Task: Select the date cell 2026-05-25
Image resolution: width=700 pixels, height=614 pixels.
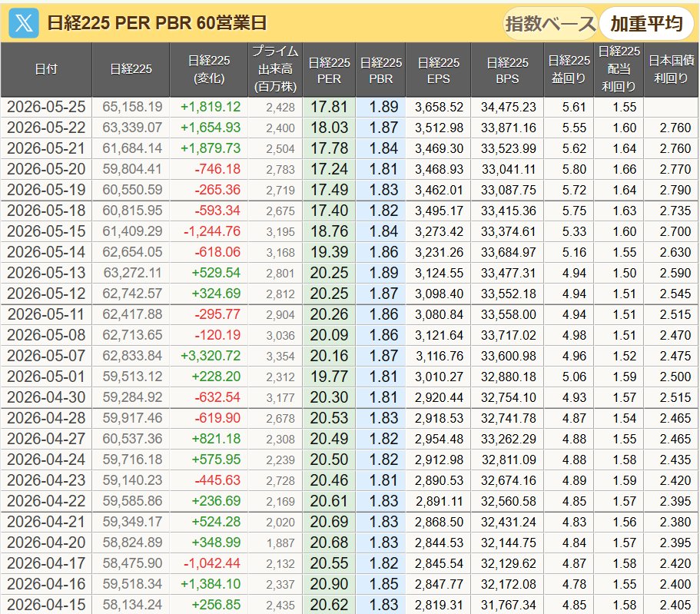Action: click(46, 107)
